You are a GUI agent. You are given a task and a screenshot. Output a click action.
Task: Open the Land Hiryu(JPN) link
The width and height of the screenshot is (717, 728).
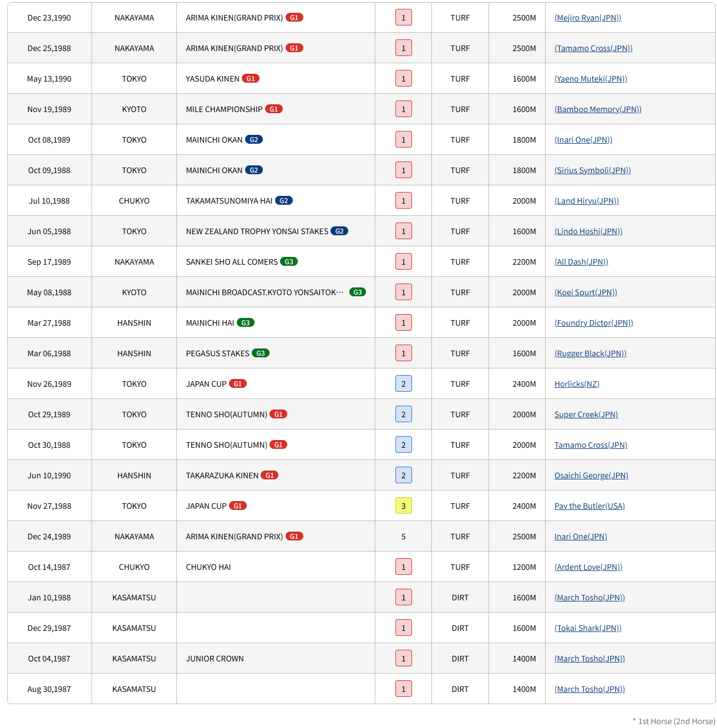[x=587, y=201]
